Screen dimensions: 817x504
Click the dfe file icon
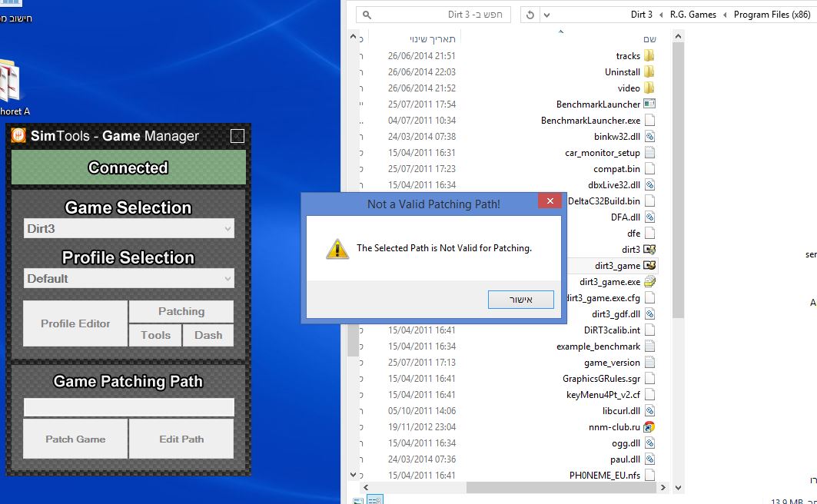coord(649,233)
